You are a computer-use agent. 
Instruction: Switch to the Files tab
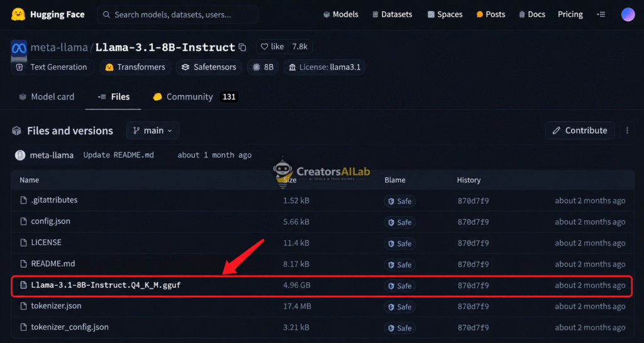click(x=114, y=97)
